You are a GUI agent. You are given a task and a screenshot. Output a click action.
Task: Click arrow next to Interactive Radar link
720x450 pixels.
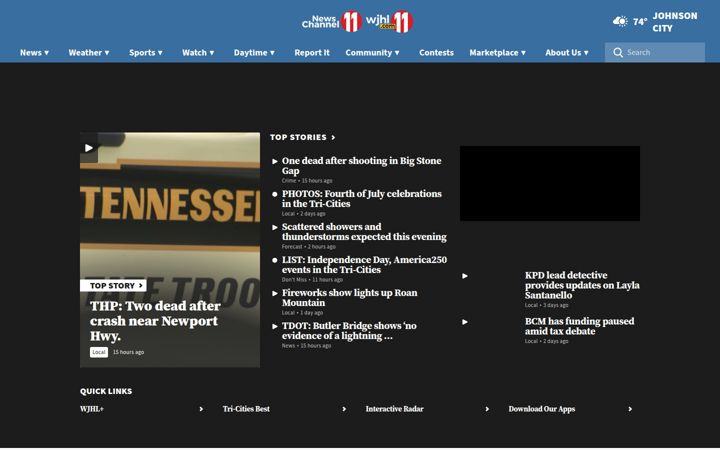[x=487, y=409]
